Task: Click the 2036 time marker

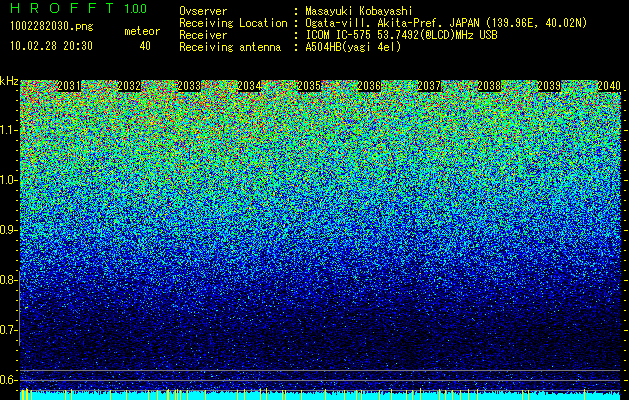Action: pos(369,86)
